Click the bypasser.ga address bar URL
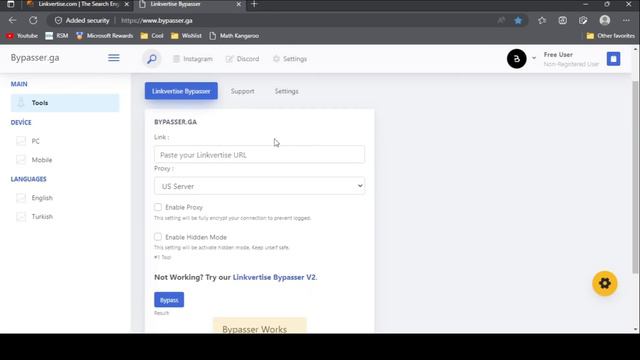 click(157, 20)
